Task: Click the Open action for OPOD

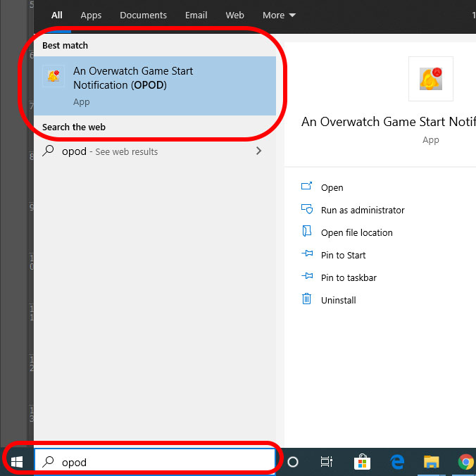Action: click(x=332, y=187)
